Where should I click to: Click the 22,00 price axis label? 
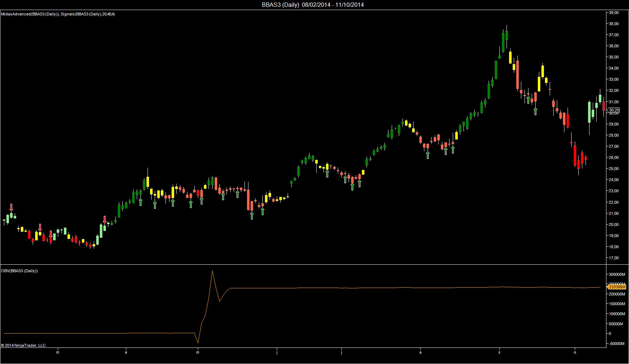[614, 202]
